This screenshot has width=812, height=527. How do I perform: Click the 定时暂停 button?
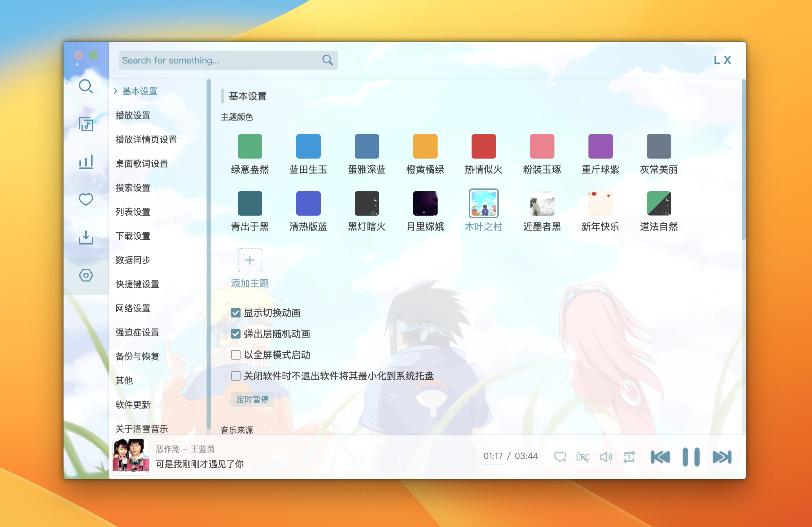click(252, 399)
